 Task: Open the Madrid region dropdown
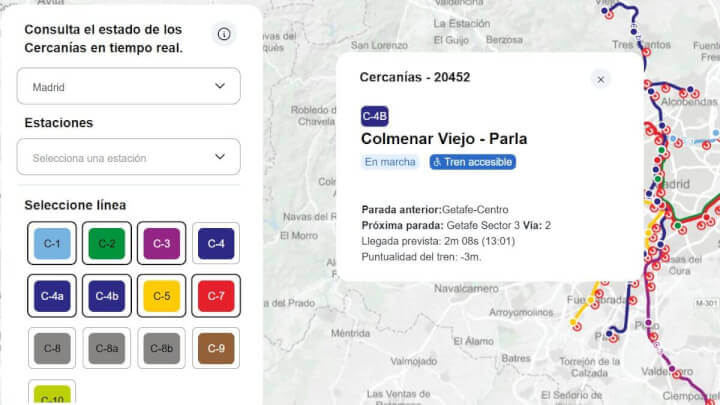pyautogui.click(x=129, y=86)
